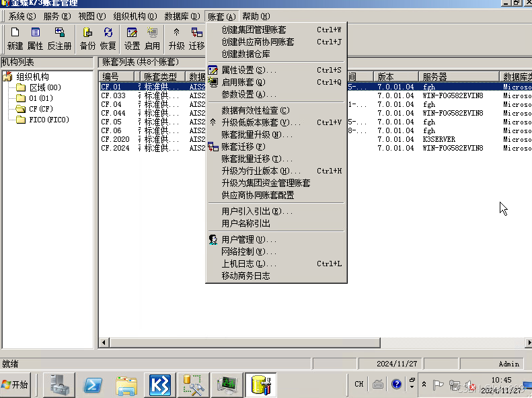Screen dimensions: 532x398
Task: Choose 创建集团管理账套 from the menu
Action: 276,30
